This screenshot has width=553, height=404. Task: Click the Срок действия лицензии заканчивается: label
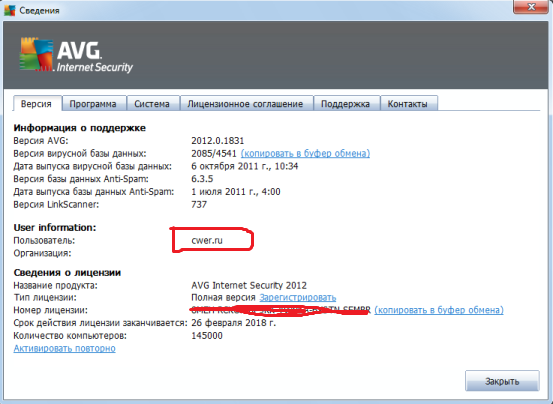tap(101, 323)
